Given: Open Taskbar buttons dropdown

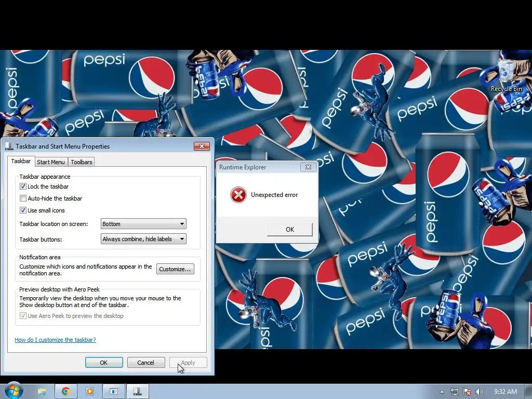Looking at the screenshot, I should coord(143,239).
